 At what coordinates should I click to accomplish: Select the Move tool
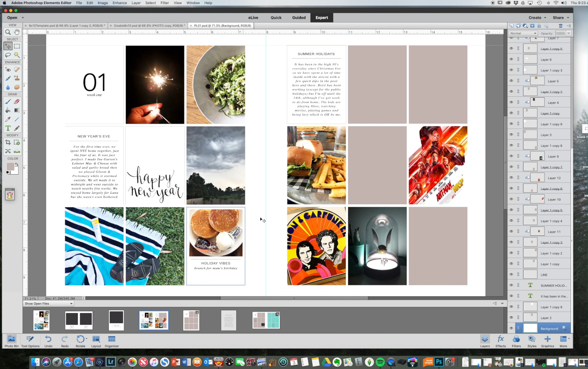(x=8, y=46)
